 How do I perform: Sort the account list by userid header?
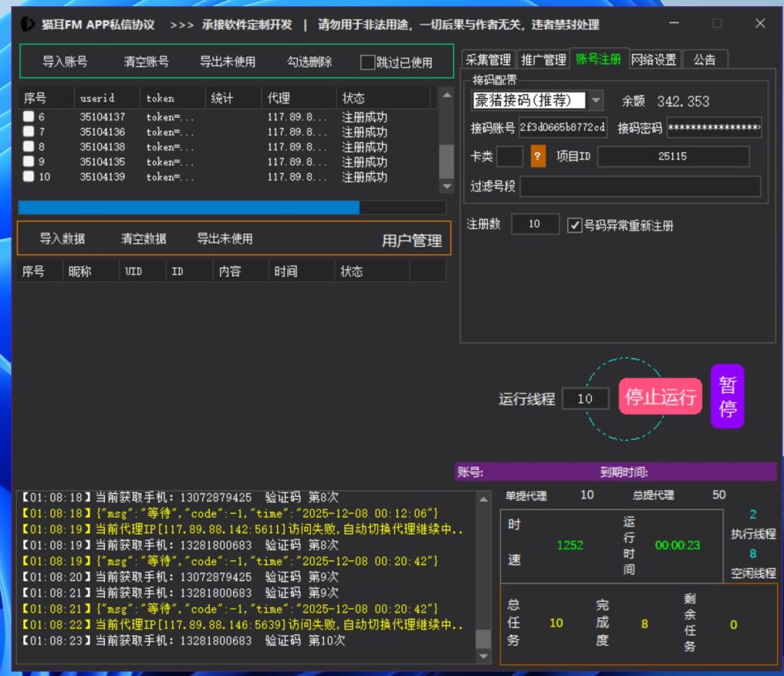click(97, 98)
